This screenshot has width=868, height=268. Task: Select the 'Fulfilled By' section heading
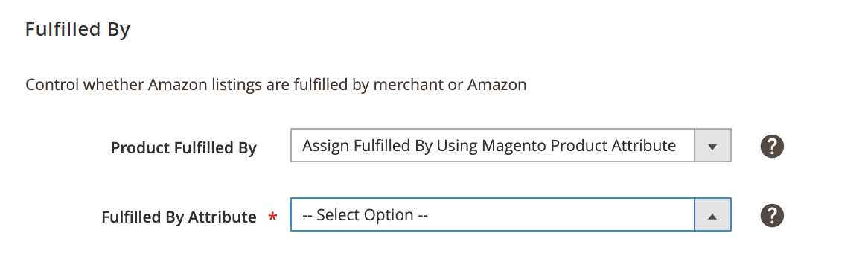[x=77, y=29]
